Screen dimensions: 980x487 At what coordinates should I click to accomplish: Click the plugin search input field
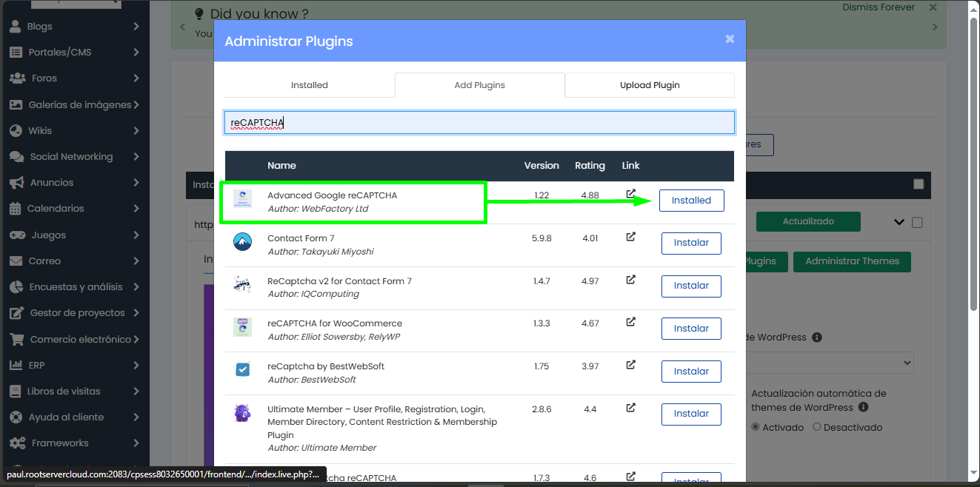[x=479, y=121]
